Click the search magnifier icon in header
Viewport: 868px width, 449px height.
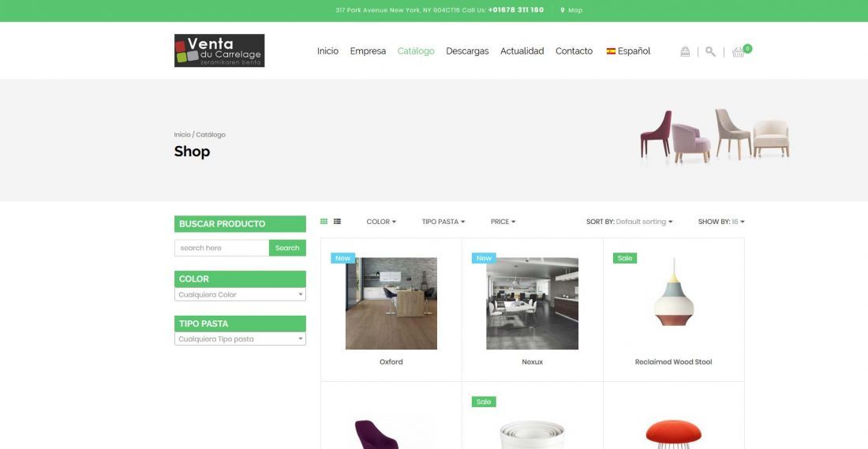pos(710,51)
